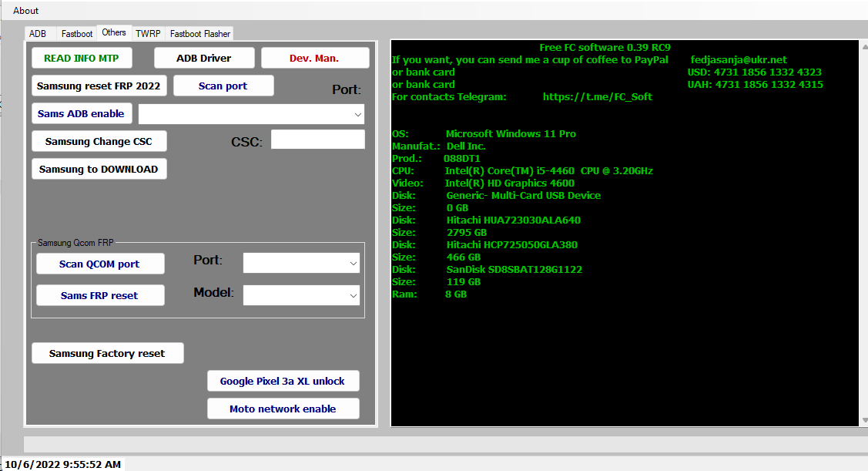
Task: Click inside the CSC text field
Action: (x=317, y=139)
